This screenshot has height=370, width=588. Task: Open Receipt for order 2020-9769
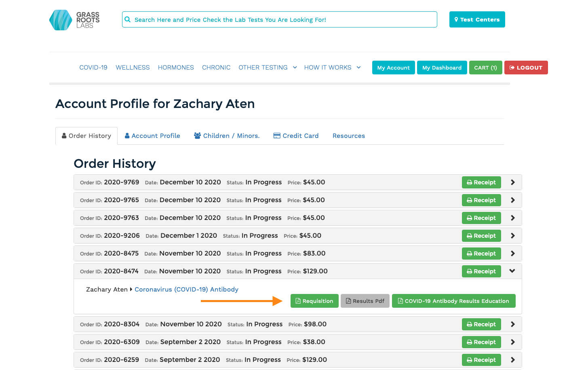[x=481, y=182]
